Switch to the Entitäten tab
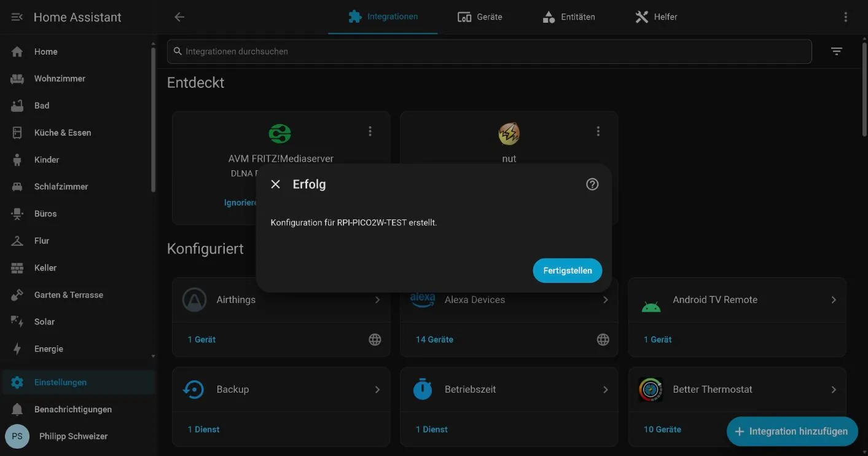 tap(569, 17)
